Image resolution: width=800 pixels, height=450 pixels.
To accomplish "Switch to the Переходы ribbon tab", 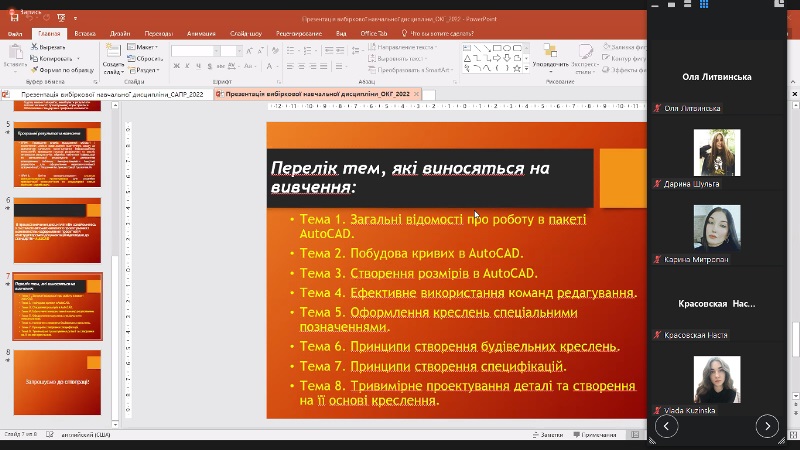I will pyautogui.click(x=159, y=34).
